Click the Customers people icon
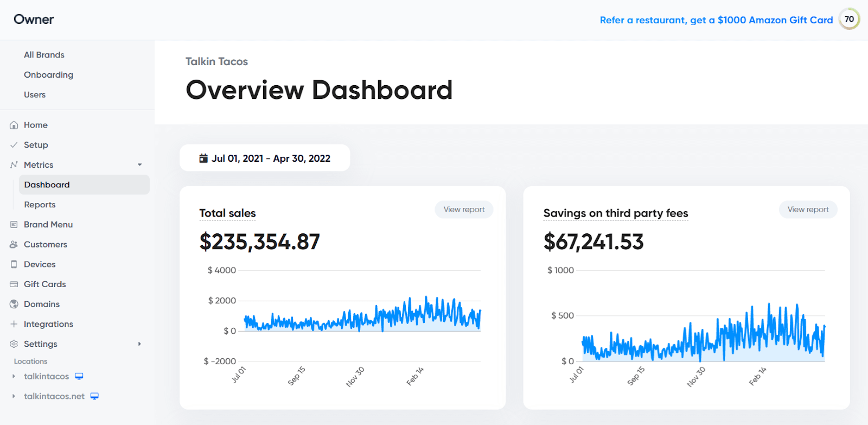The width and height of the screenshot is (868, 425). tap(14, 245)
